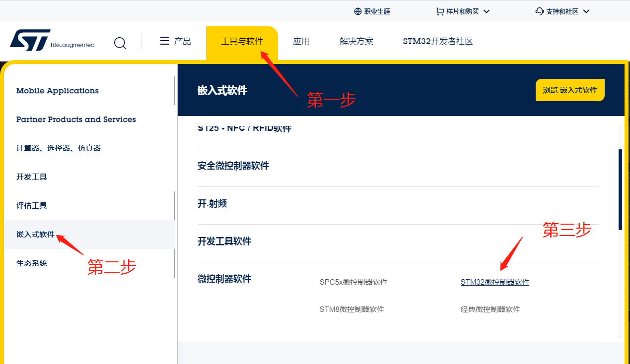630x364 pixels.
Task: Go to STM32开发者社区
Action: (x=438, y=41)
